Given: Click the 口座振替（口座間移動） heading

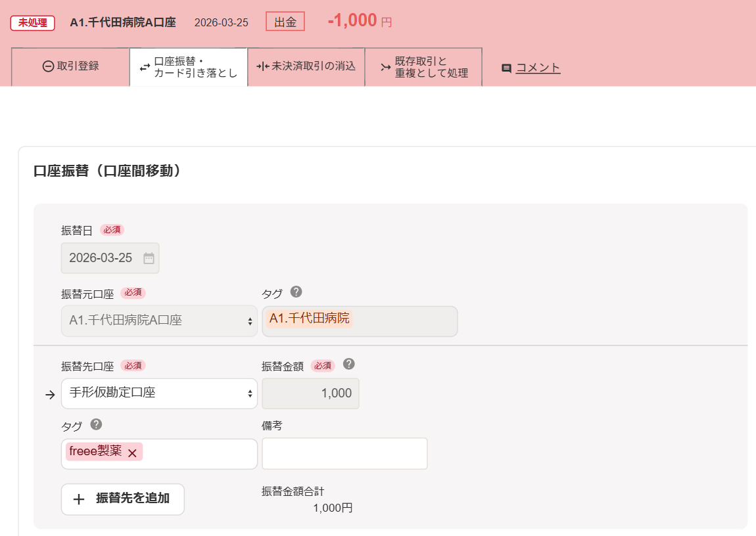Looking at the screenshot, I should tap(107, 171).
